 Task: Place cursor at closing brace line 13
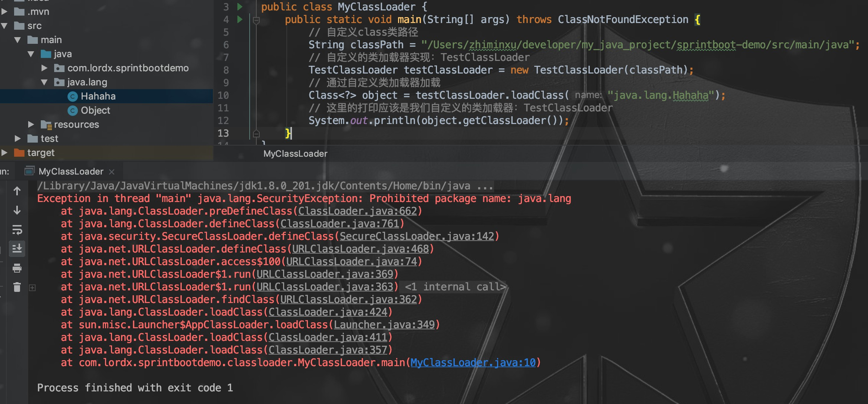point(288,133)
